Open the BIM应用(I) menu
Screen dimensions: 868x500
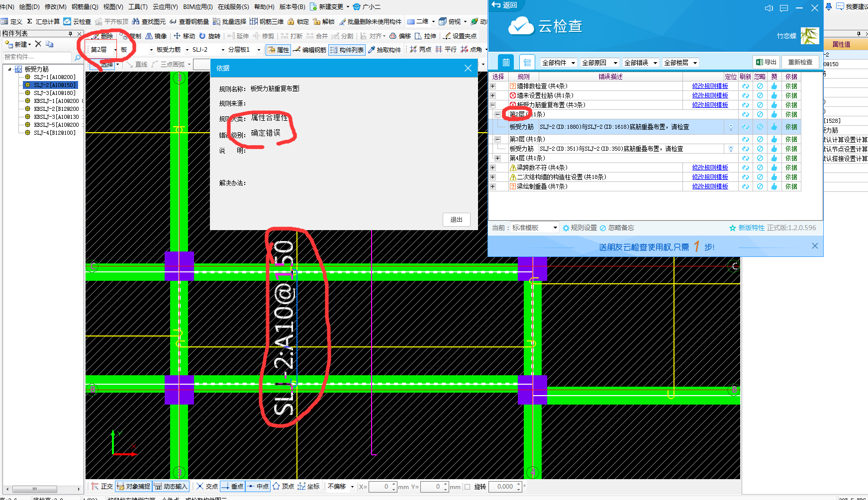pos(197,7)
